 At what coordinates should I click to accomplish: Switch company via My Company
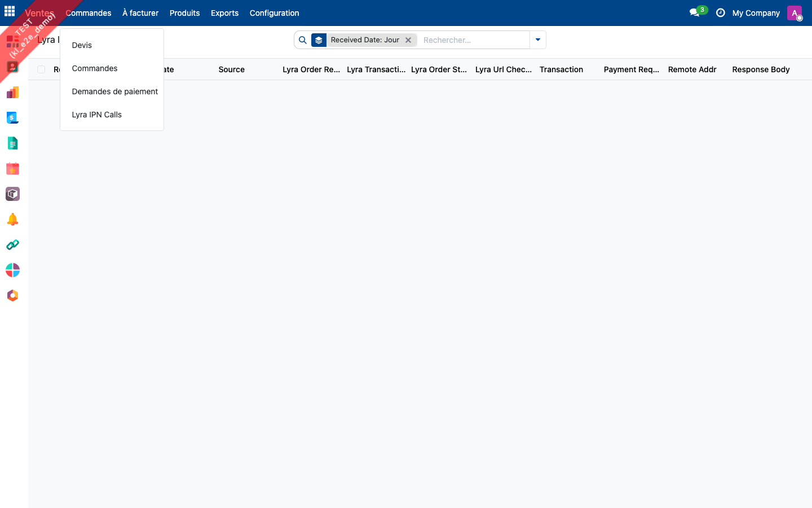(756, 13)
